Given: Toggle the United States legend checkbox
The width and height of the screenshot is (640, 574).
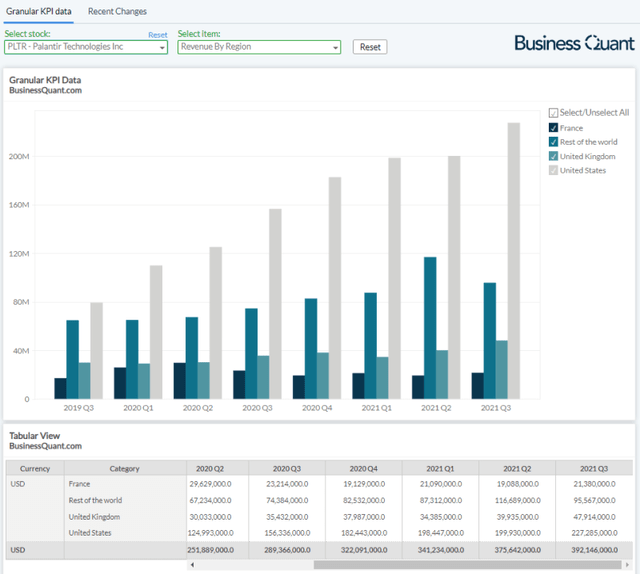Looking at the screenshot, I should coord(553,170).
